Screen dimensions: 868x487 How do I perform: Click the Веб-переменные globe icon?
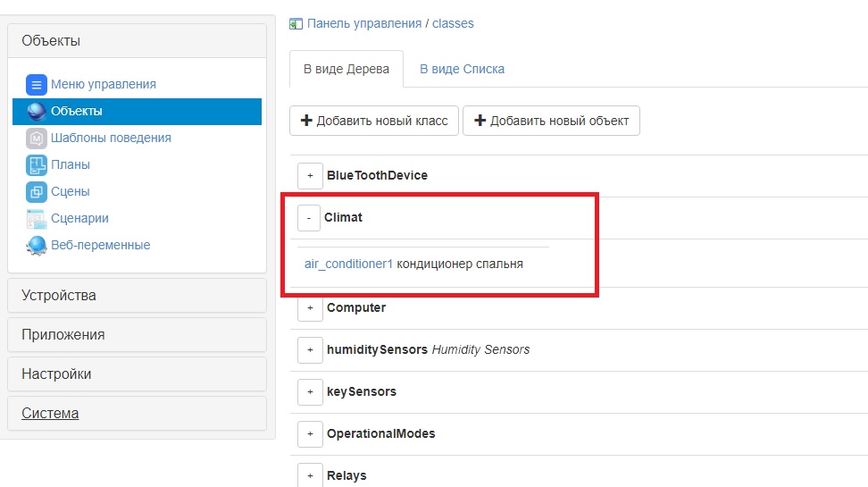36,246
